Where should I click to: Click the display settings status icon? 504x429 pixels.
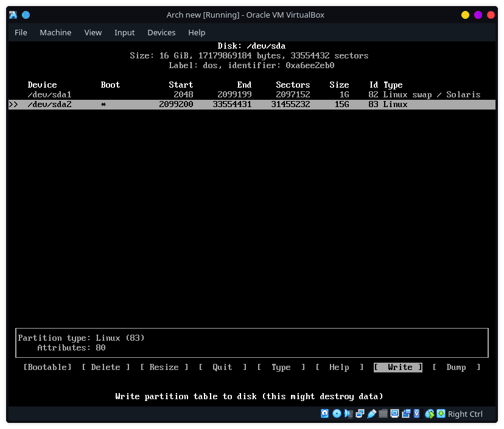(394, 414)
